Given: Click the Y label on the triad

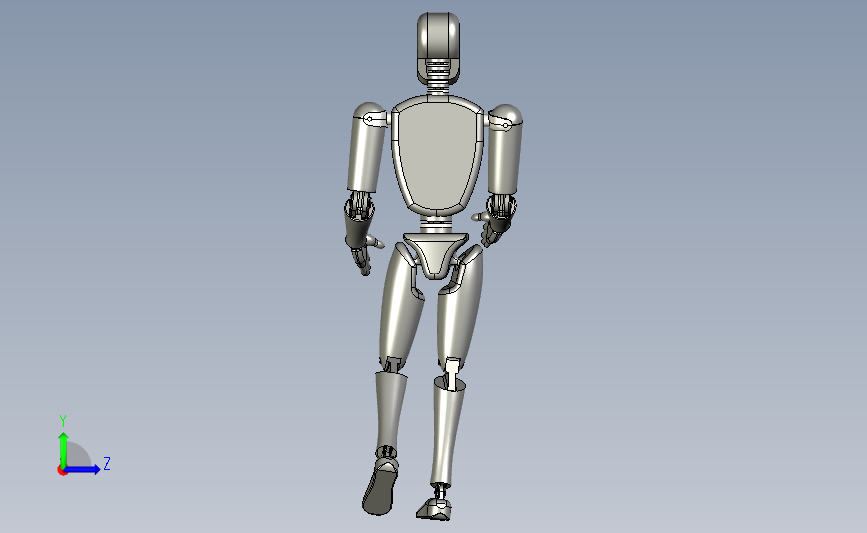Looking at the screenshot, I should [x=63, y=421].
